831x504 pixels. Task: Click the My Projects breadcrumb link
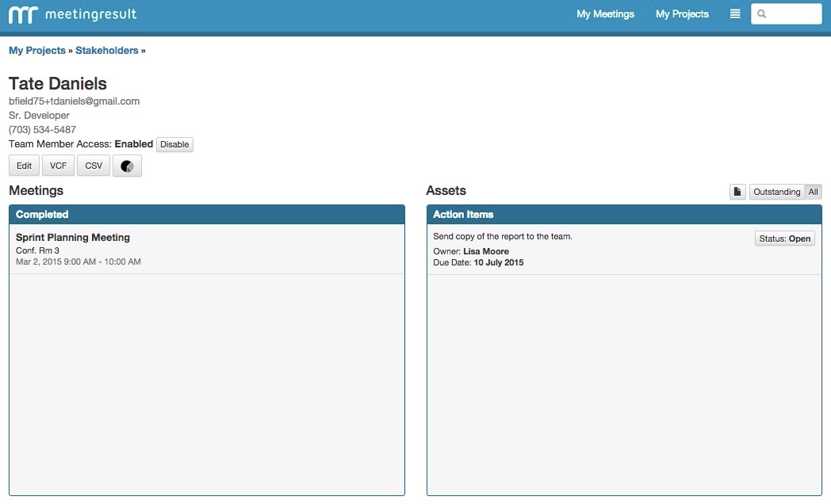pos(37,51)
